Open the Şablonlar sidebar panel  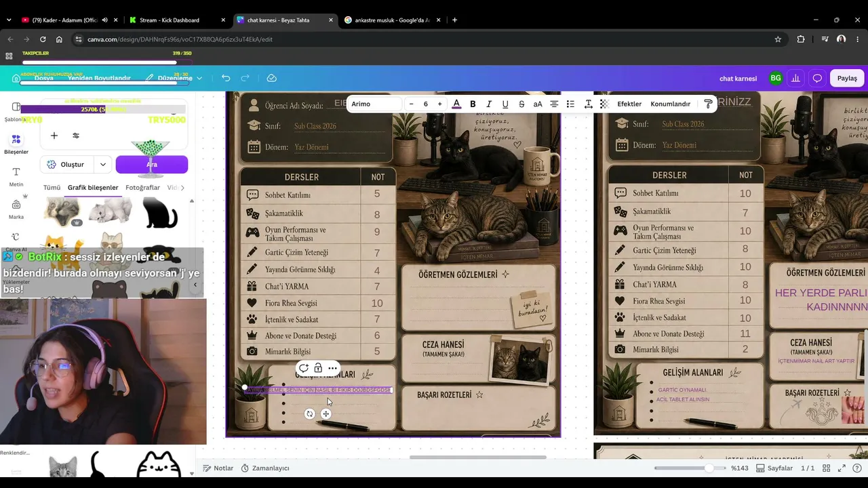click(16, 113)
